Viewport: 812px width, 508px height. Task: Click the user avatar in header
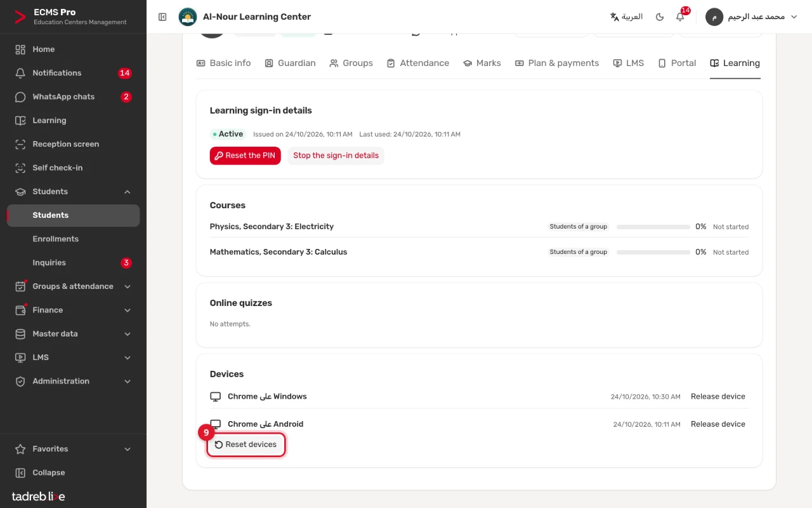(714, 17)
